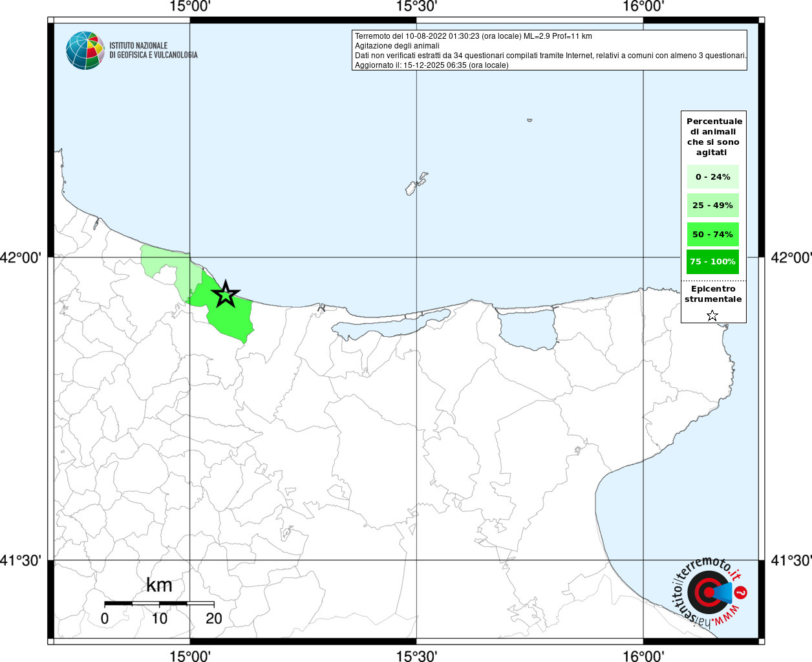The image size is (812, 662).
Task: Click the bottom 15°30' longitude label
Action: [417, 656]
